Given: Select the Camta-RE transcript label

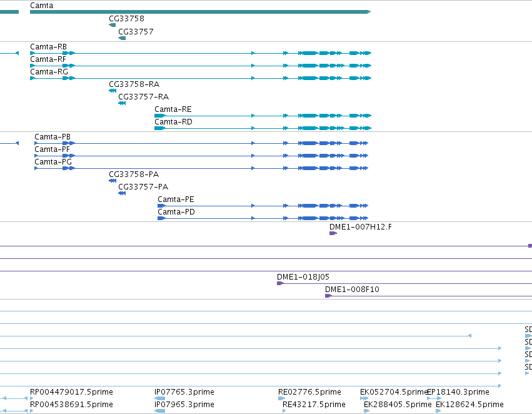Looking at the screenshot, I should click(x=173, y=109).
